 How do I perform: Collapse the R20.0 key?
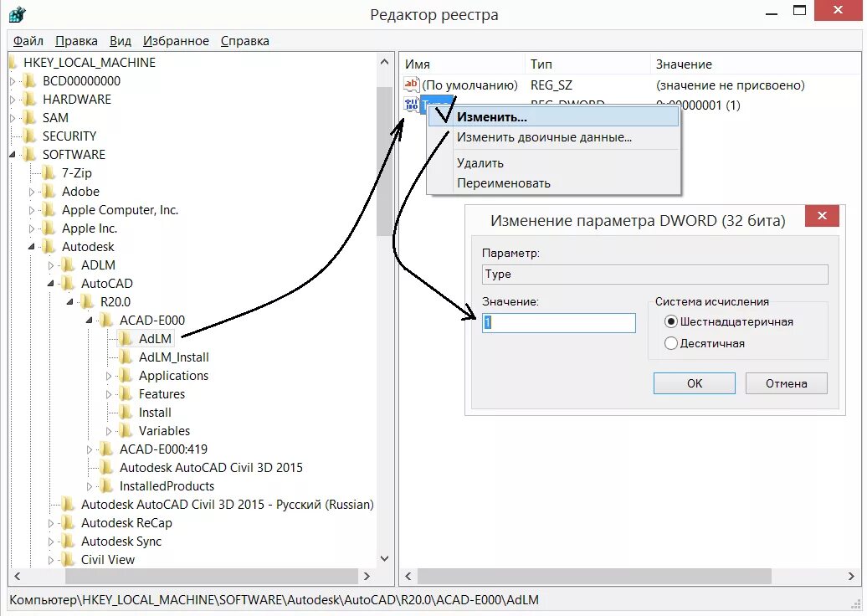coord(69,302)
